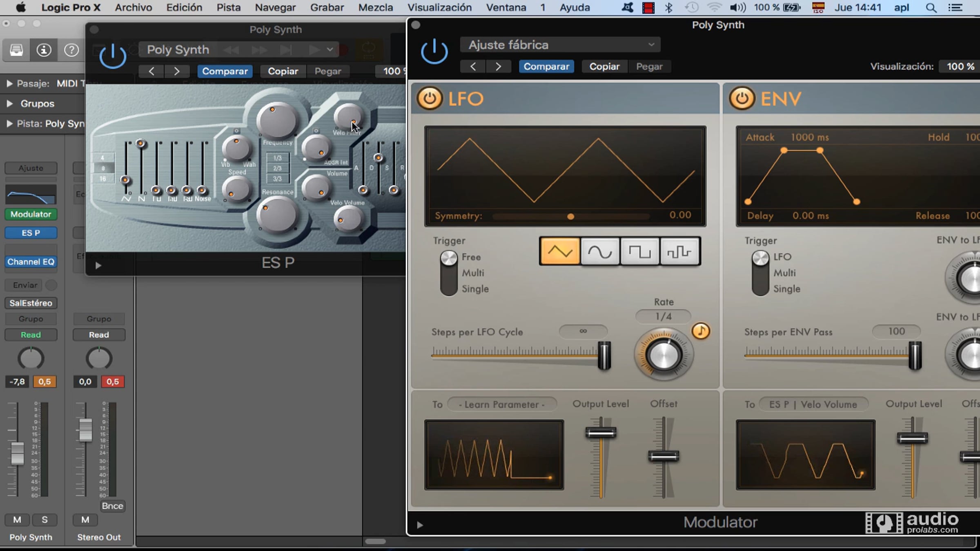980x551 pixels.
Task: Select the sine LFO waveform button
Action: click(x=599, y=251)
